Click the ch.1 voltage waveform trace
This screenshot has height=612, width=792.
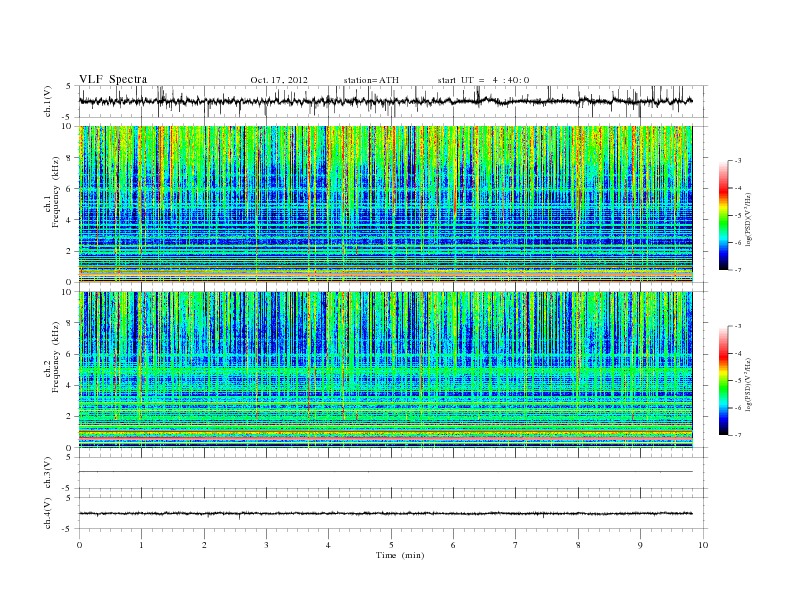click(385, 101)
